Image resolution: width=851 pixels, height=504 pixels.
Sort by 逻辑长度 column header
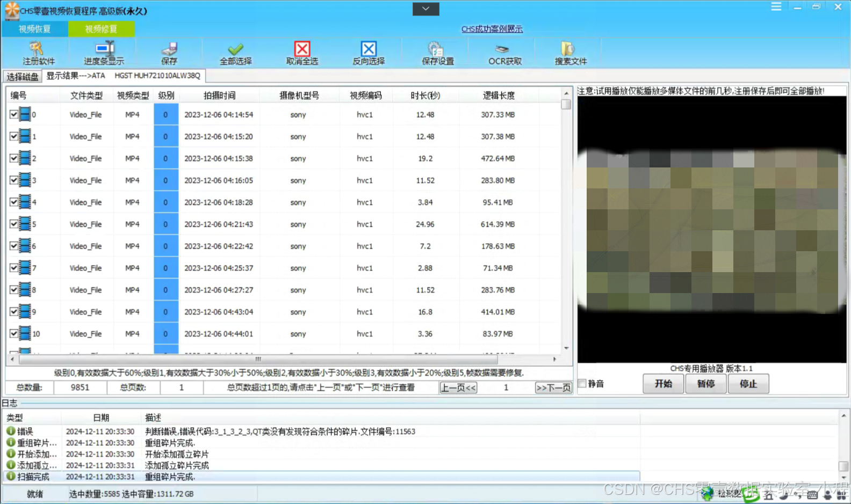click(x=498, y=96)
